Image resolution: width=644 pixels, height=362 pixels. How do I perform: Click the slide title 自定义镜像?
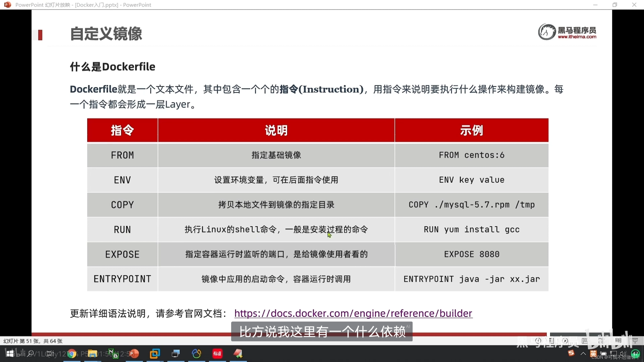point(106,34)
